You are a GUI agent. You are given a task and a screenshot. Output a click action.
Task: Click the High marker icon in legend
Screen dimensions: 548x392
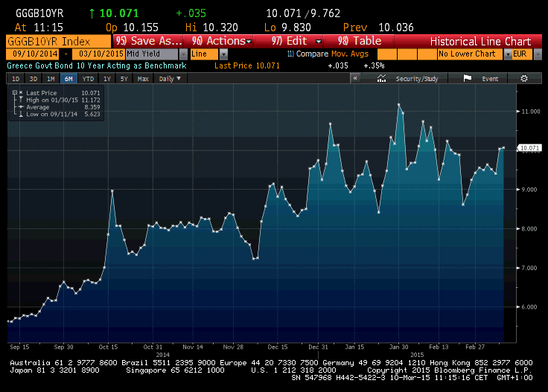pos(21,100)
